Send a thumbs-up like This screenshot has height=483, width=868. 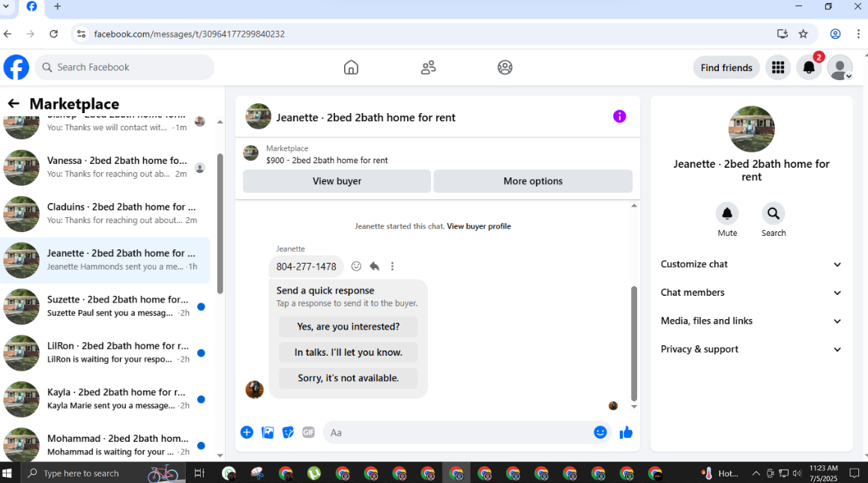(x=626, y=433)
